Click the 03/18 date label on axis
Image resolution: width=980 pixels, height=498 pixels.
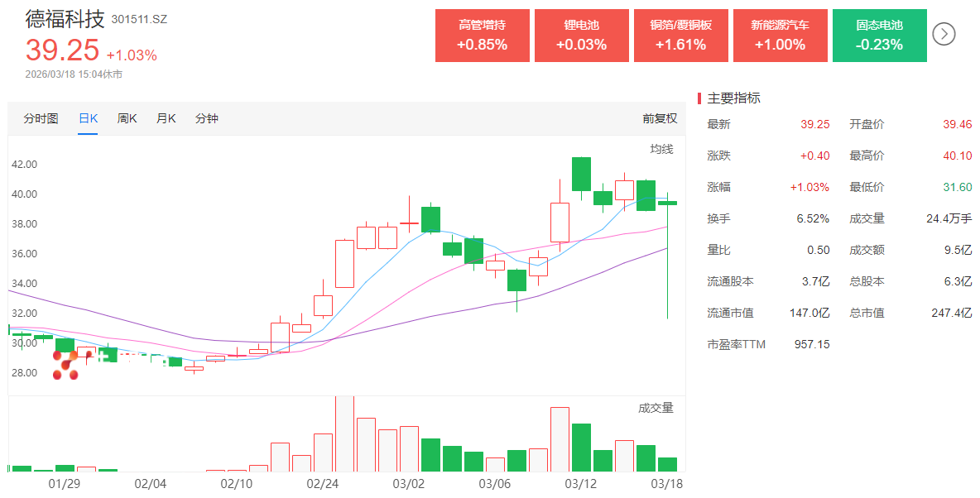(667, 482)
